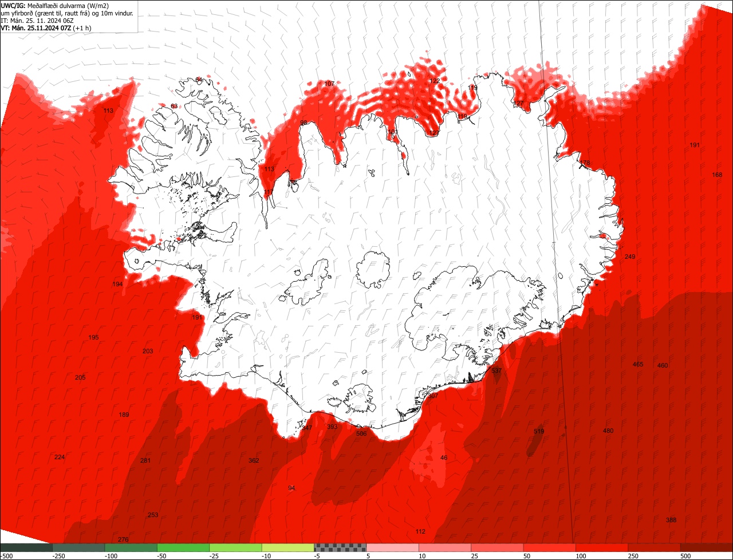This screenshot has width=733, height=560.
Task: Click the map value '253'
Action: [x=153, y=515]
